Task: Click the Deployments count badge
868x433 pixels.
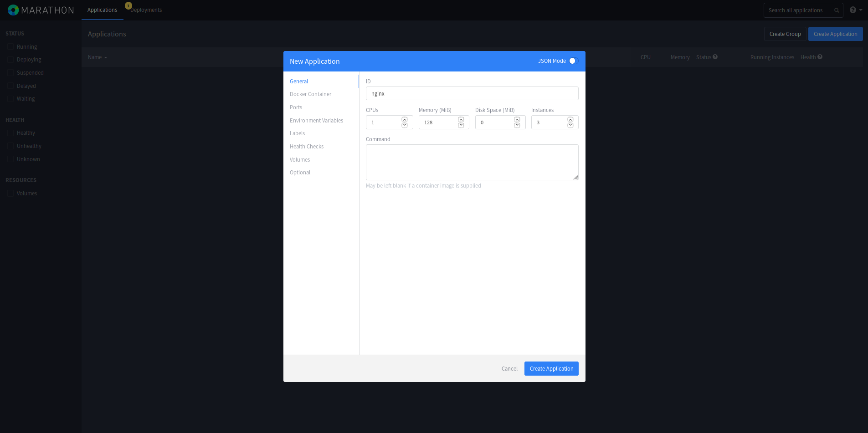Action: coord(128,6)
